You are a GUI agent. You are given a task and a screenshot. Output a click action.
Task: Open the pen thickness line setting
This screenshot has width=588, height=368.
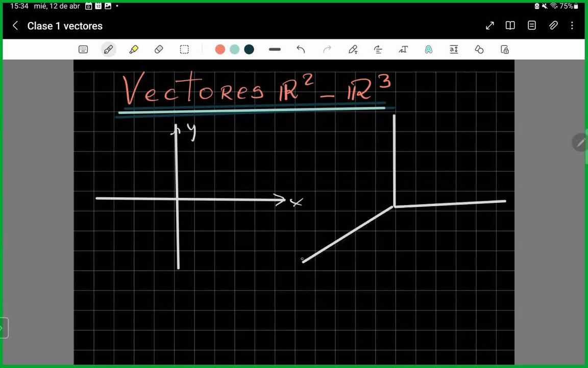point(275,50)
